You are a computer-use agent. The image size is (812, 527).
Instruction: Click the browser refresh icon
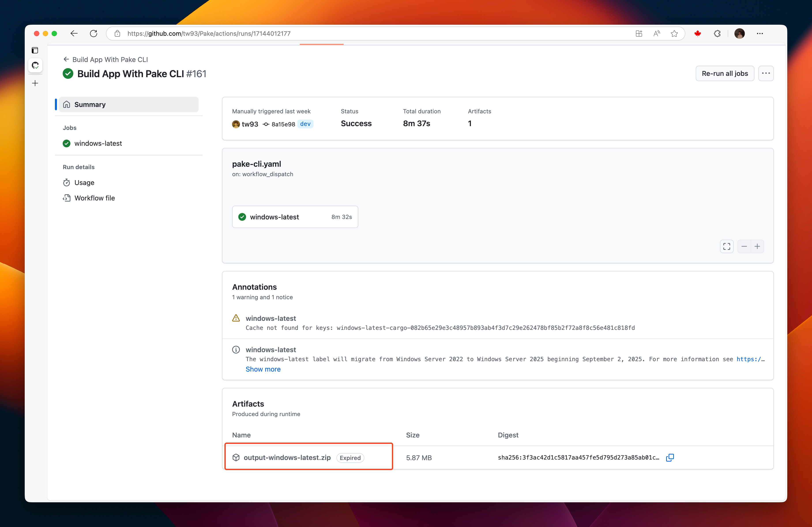tap(94, 34)
